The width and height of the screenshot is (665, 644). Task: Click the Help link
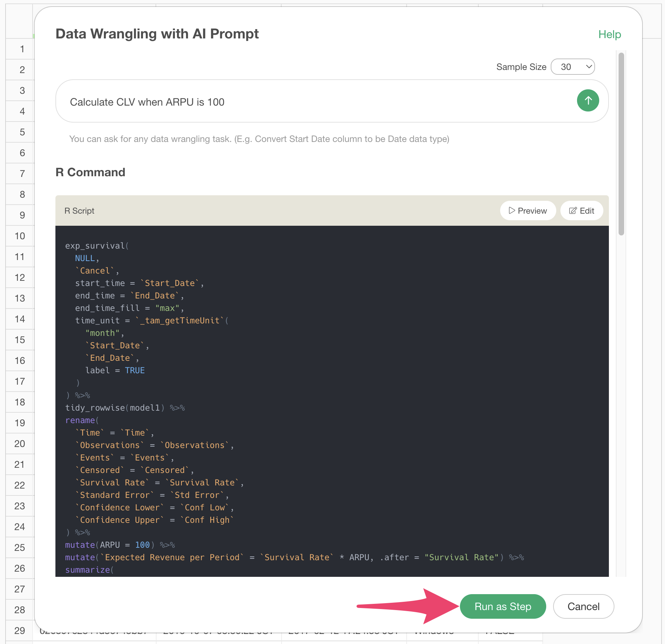coord(610,34)
